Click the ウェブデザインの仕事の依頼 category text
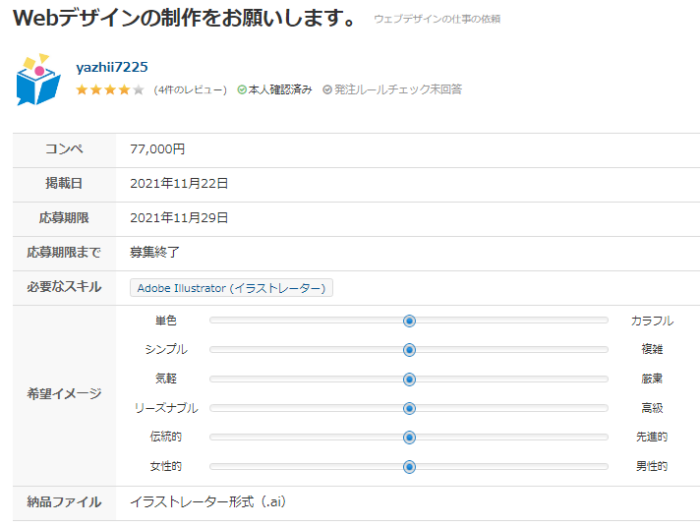Viewport: 700px width, 526px height. [437, 19]
